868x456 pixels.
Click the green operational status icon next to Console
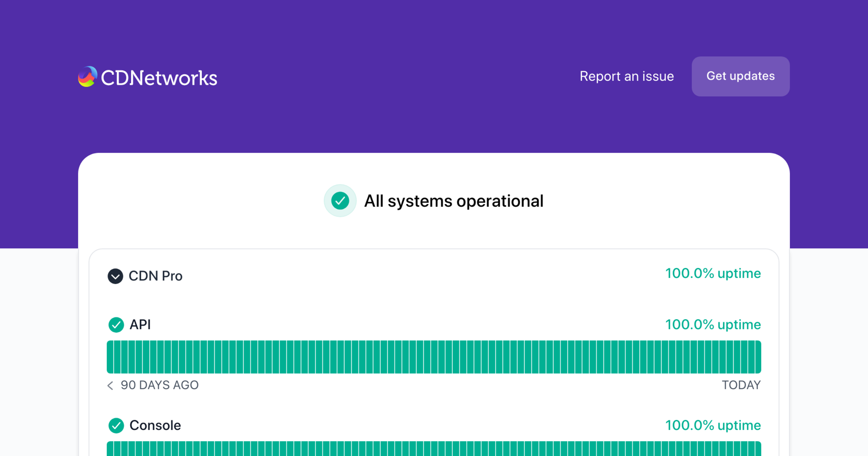116,426
